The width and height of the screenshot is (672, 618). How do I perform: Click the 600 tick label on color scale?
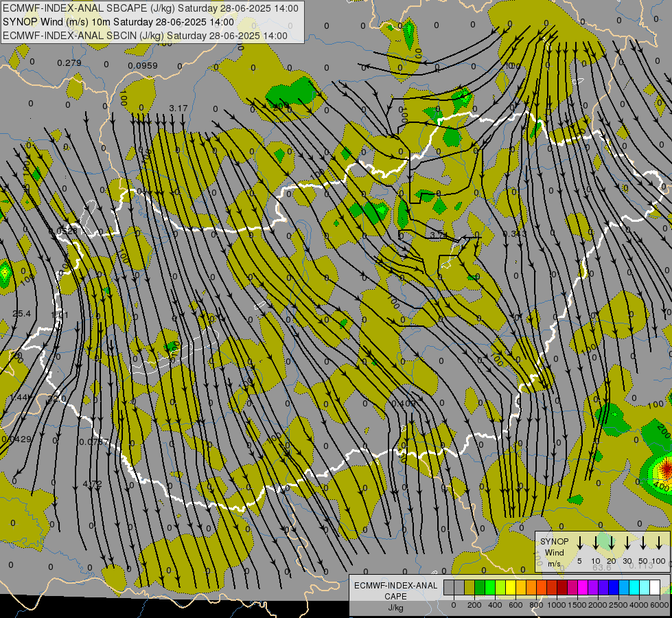(x=515, y=605)
